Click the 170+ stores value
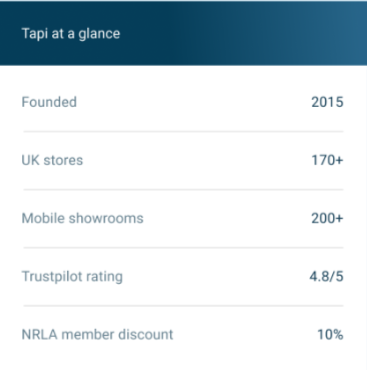 [327, 160]
